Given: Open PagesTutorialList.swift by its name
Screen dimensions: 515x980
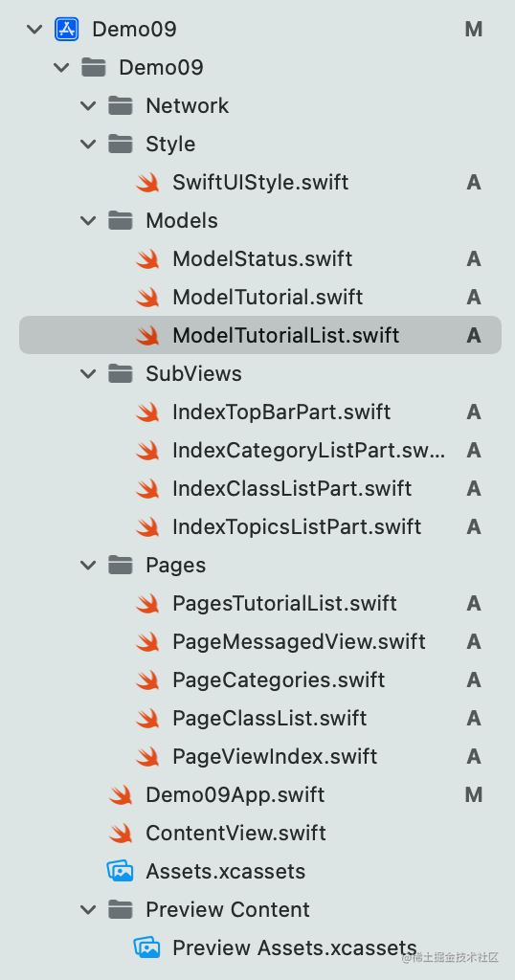Looking at the screenshot, I should click(284, 603).
